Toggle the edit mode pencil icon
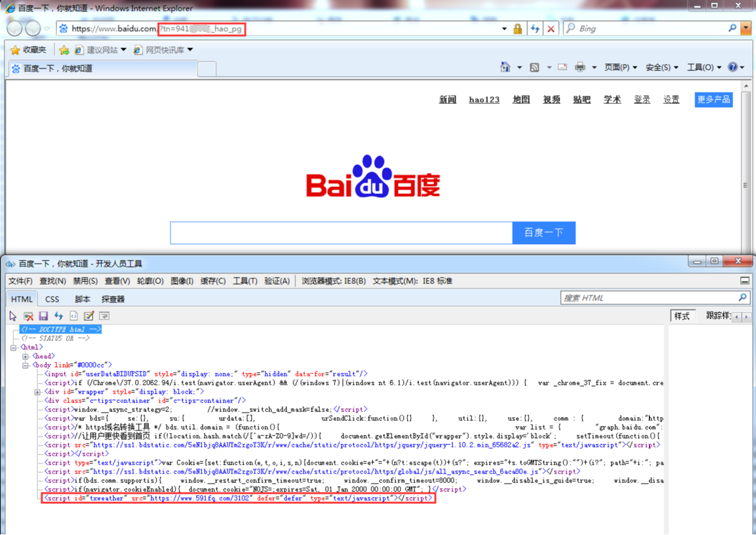Viewport: 756px width, 535px height. (x=89, y=316)
